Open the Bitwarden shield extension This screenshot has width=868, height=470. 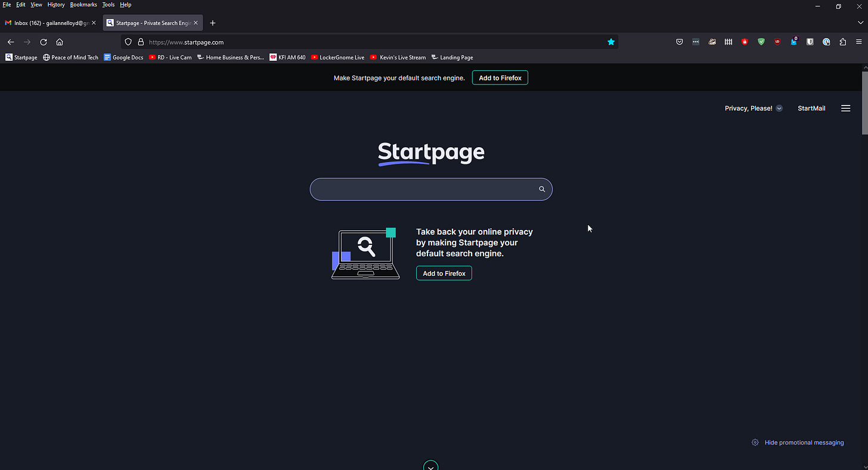(x=810, y=42)
